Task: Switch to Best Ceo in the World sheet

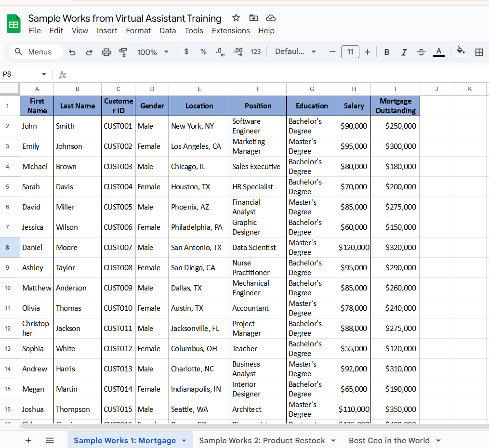Action: 389,440
